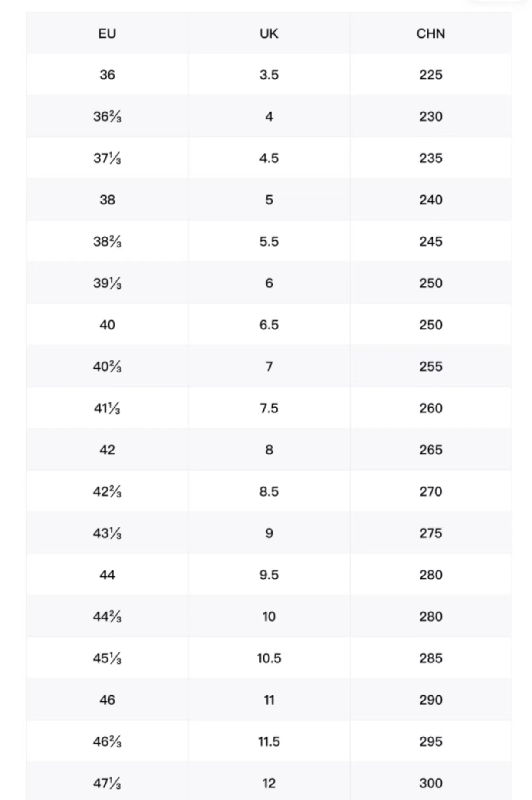The height and width of the screenshot is (800, 532).
Task: Click EU size 41⅓ cell
Action: 107,408
